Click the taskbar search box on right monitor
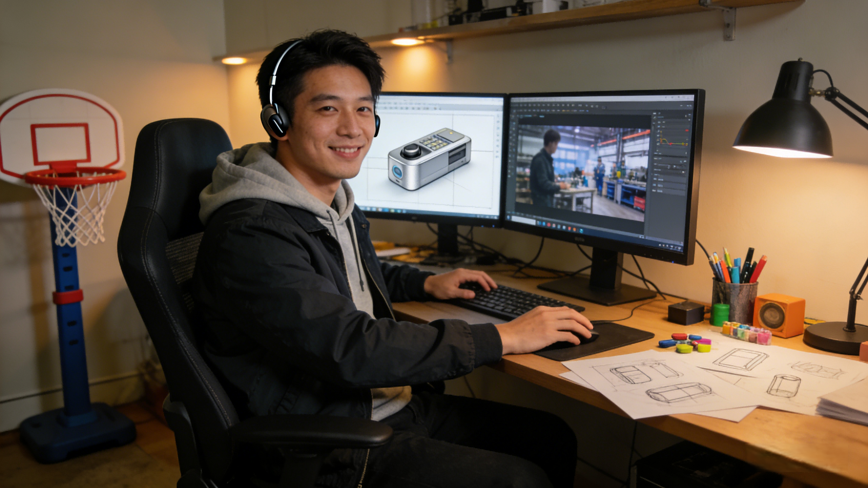 click(x=524, y=220)
